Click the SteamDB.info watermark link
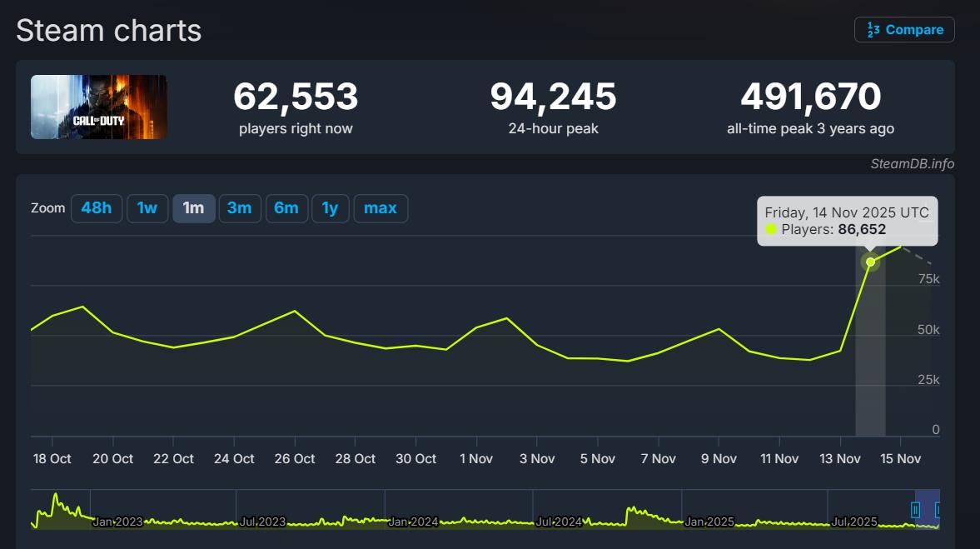The image size is (980, 549). [912, 163]
